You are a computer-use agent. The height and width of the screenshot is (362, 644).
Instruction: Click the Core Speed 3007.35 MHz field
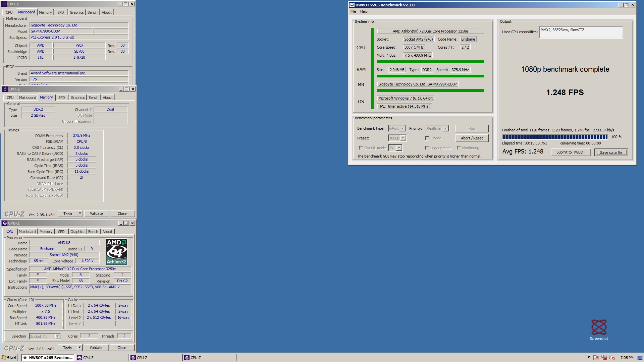click(46, 305)
